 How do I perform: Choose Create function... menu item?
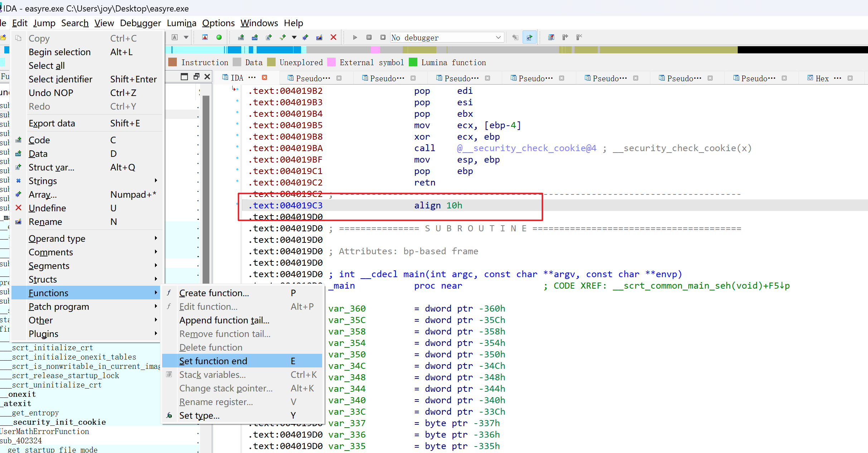tap(242, 293)
